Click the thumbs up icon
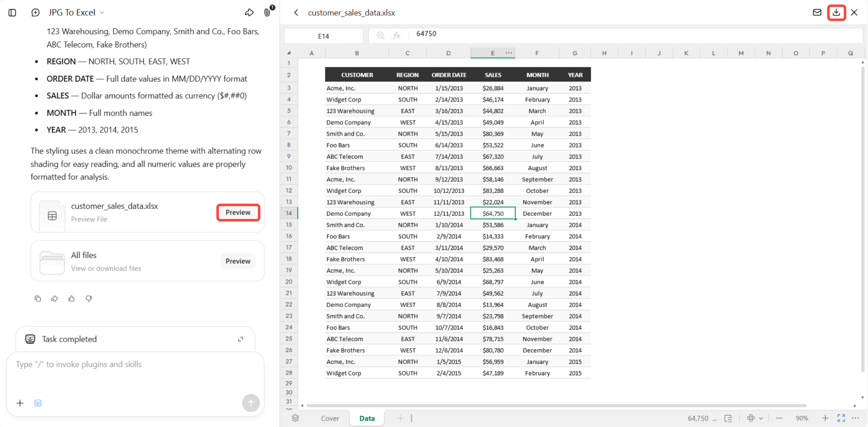 point(71,299)
